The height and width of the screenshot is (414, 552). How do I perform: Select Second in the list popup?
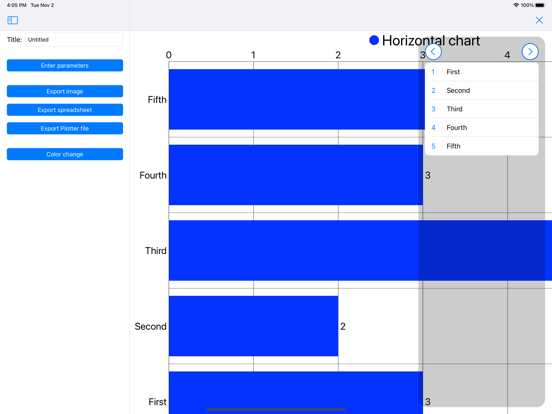[x=482, y=90]
